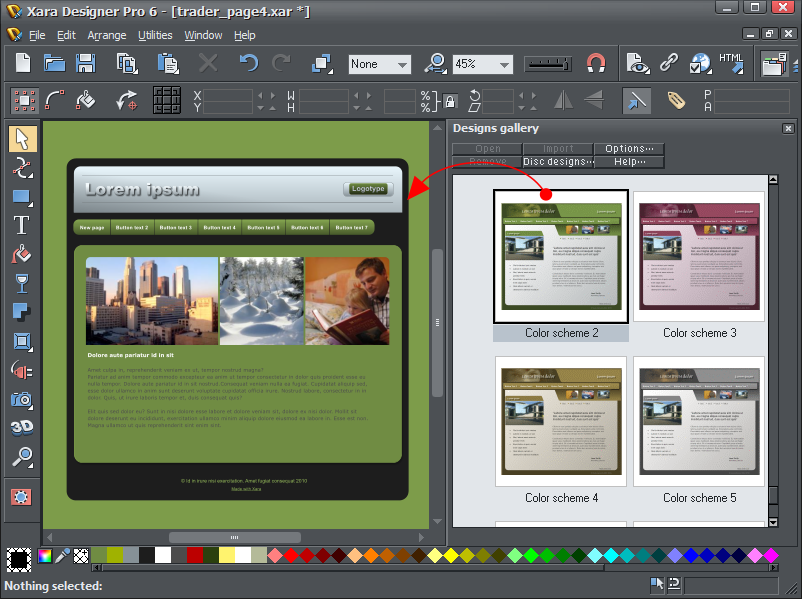Click the HTML export icon
Screen dimensions: 802x599
click(x=731, y=63)
